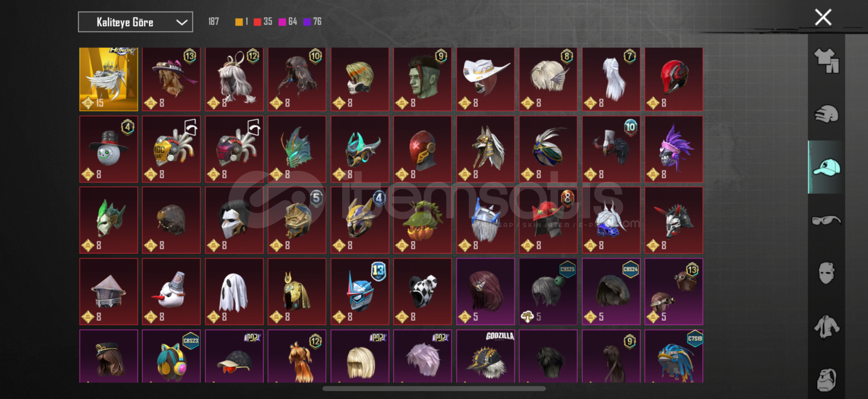This screenshot has width=868, height=399.
Task: Filter by the purple quality swatch
Action: [307, 22]
